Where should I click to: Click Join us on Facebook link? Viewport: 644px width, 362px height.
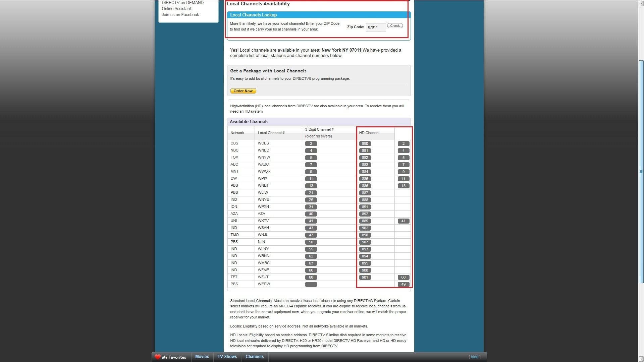pyautogui.click(x=180, y=15)
